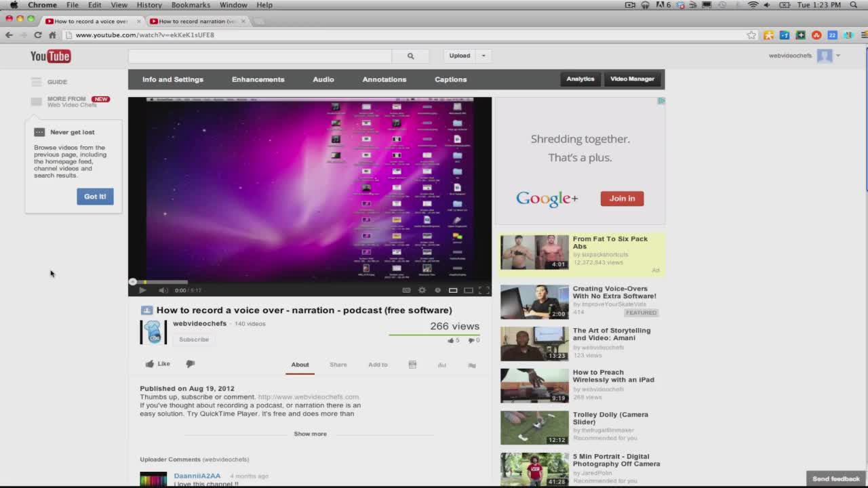Open the webvideochefs channel link

199,323
